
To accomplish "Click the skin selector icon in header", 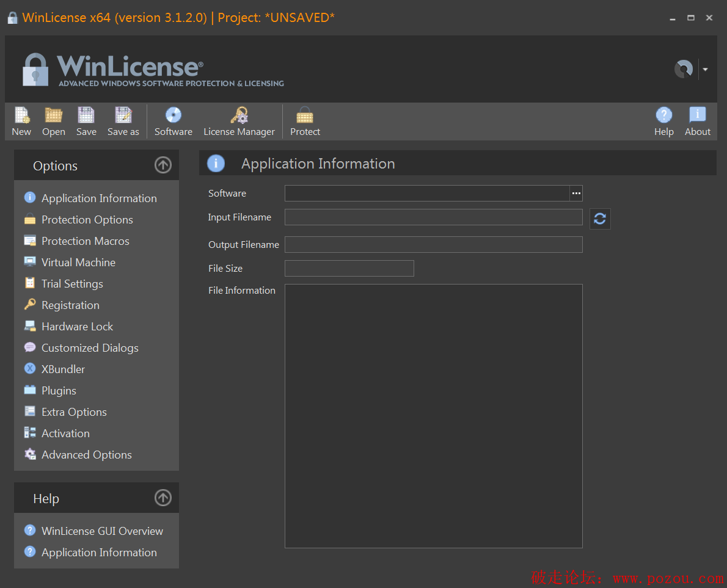I will (684, 70).
